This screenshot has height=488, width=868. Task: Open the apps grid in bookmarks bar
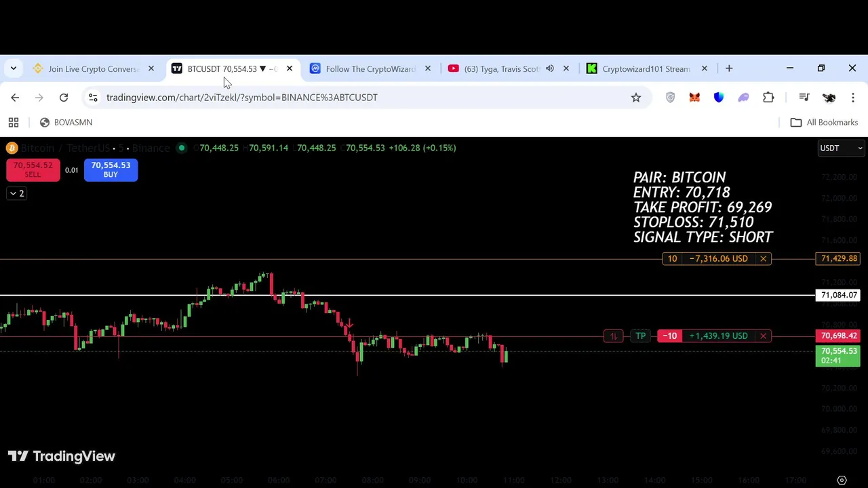pyautogui.click(x=14, y=123)
